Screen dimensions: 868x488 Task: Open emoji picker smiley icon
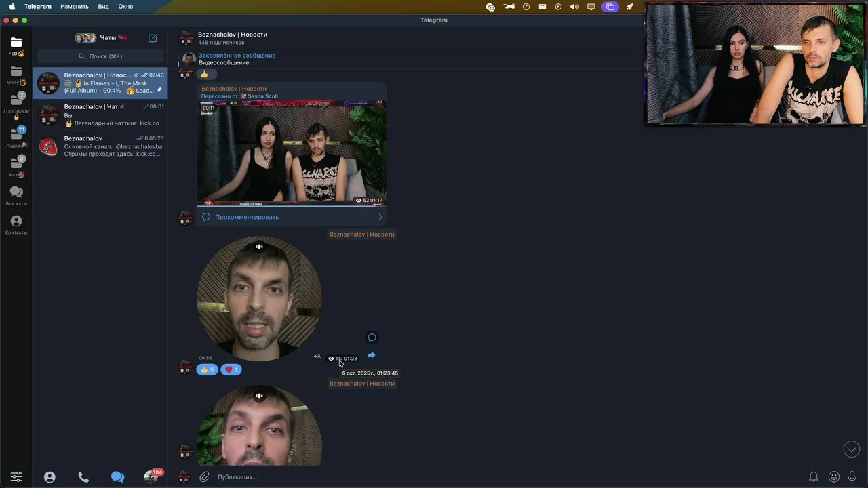[833, 476]
